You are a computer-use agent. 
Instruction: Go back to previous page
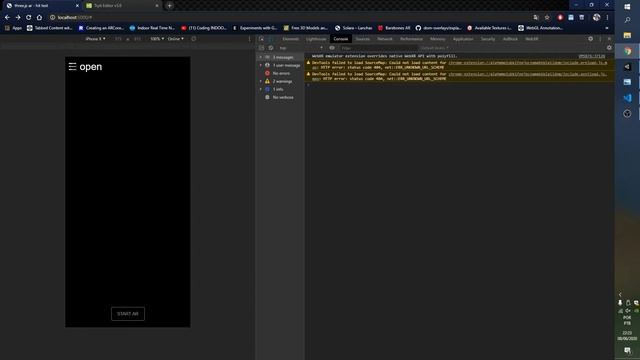point(7,18)
